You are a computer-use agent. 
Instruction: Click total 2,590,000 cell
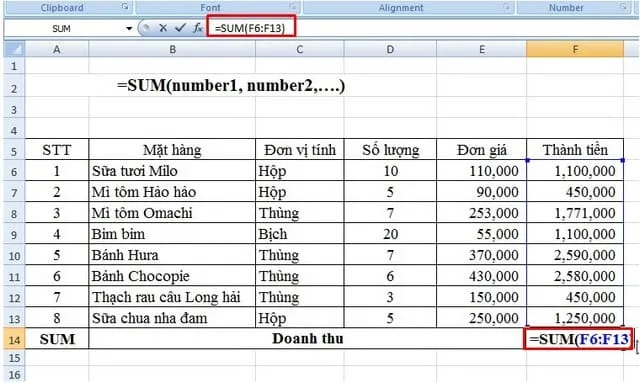point(575,255)
